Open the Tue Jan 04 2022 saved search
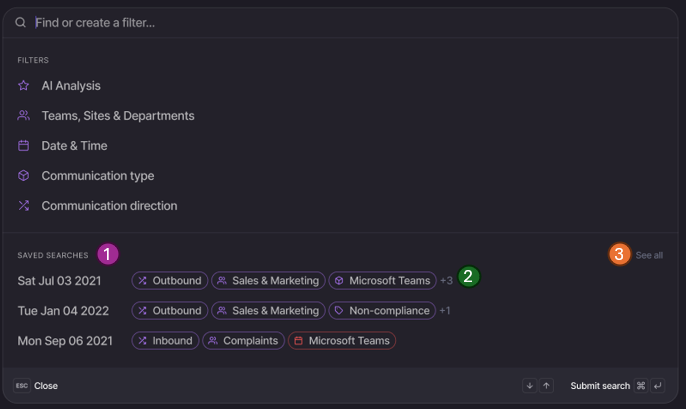 click(61, 311)
